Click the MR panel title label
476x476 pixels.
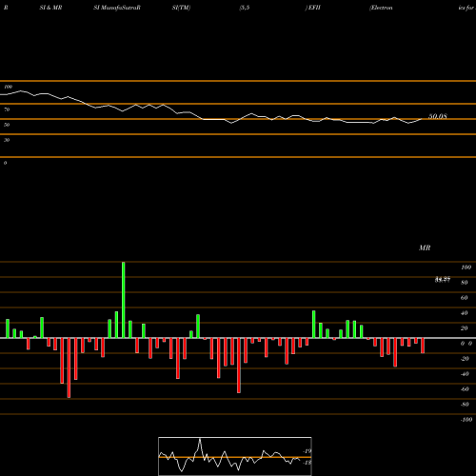425,248
